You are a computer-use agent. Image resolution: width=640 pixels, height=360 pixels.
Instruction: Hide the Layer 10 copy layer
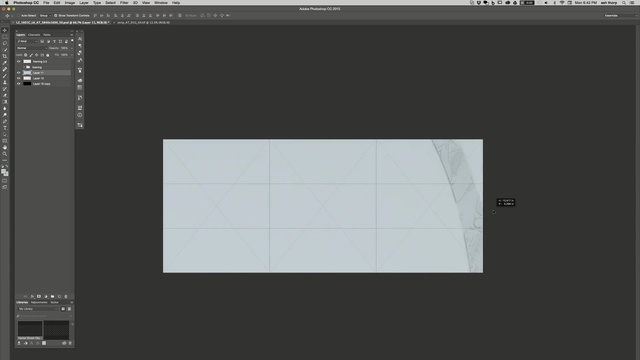pyautogui.click(x=18, y=84)
